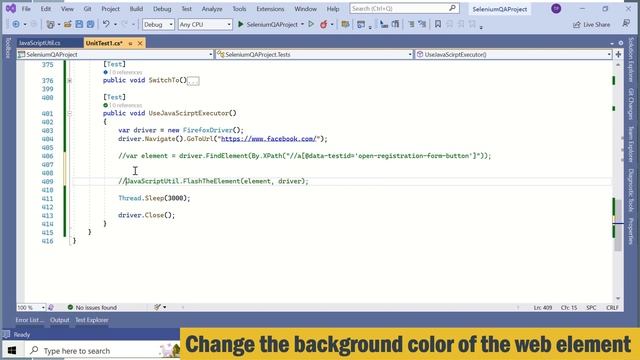
Task: Open the Git Changes side tab
Action: tap(631, 104)
